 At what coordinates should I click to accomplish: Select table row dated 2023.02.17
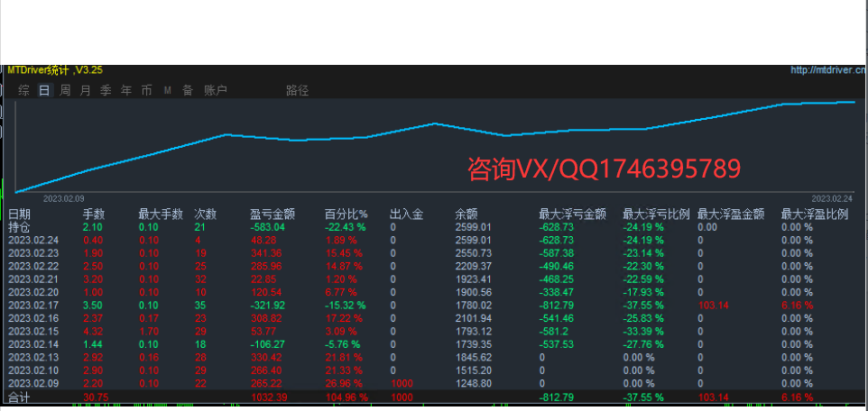click(x=434, y=305)
